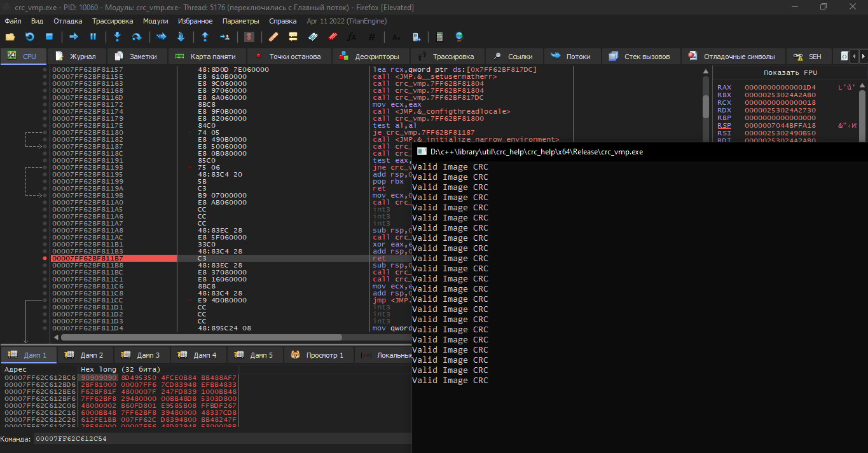Open the Просмотр 1 tab
Image resolution: width=868 pixels, height=453 pixels.
pyautogui.click(x=318, y=355)
